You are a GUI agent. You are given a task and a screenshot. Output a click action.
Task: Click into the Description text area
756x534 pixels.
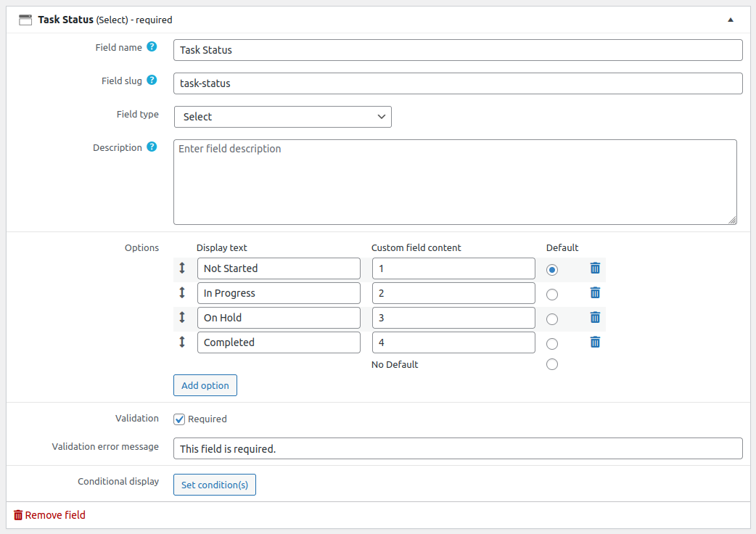tap(455, 182)
